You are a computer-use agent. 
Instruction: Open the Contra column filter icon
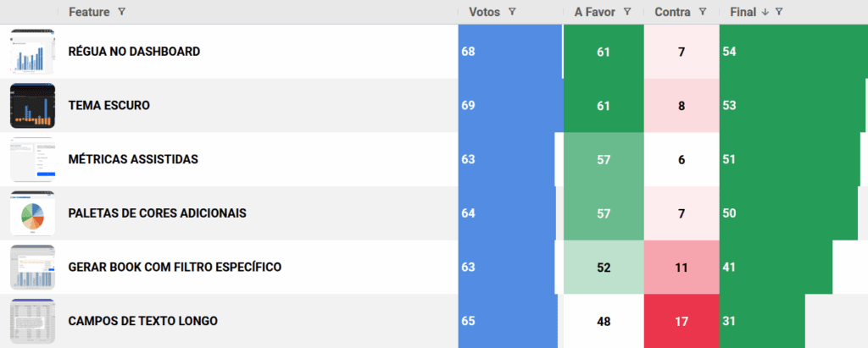702,12
